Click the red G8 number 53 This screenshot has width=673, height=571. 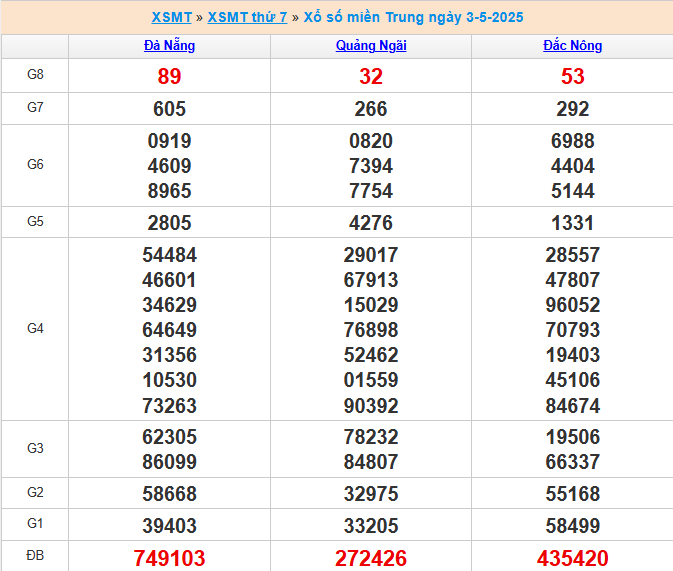point(573,76)
